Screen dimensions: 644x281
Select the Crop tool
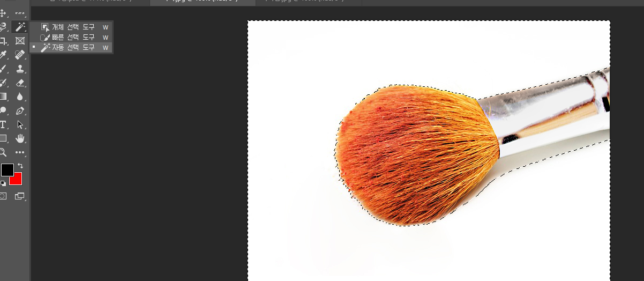(3, 41)
